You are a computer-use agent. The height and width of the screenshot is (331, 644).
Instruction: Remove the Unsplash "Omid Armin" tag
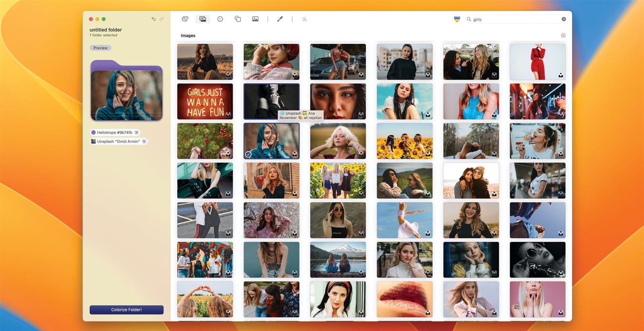144,141
